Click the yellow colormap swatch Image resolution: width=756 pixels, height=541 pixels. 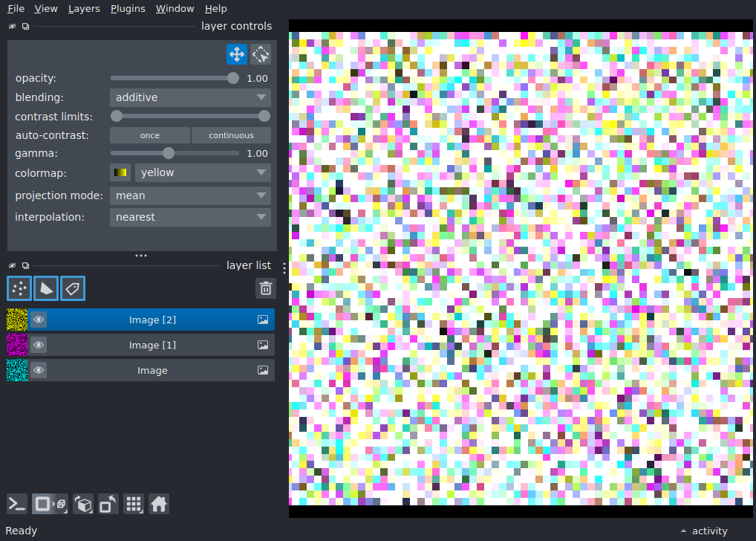(120, 172)
